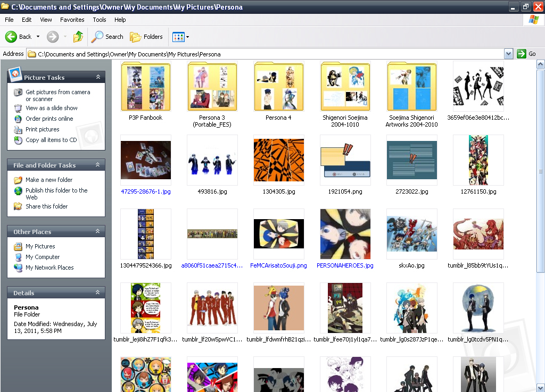Click Get pictures from camera or scanner
Image resolution: width=545 pixels, height=392 pixels.
[x=57, y=96]
